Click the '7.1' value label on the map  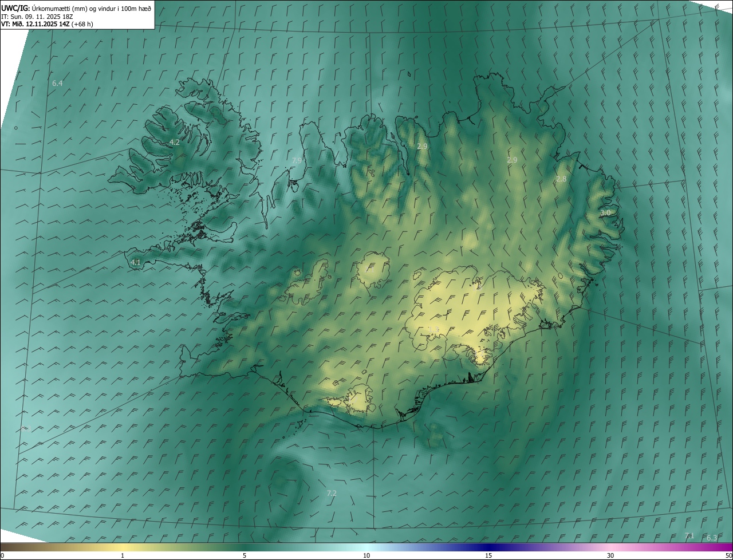pyautogui.click(x=689, y=536)
